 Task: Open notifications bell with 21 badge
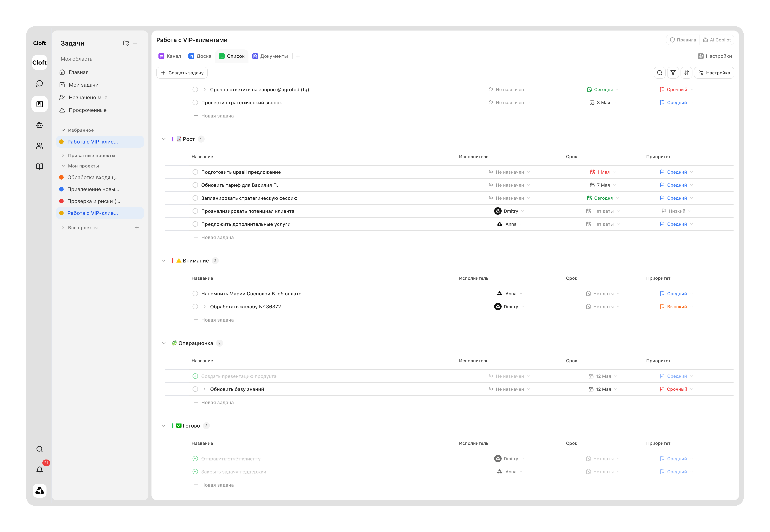click(x=39, y=469)
